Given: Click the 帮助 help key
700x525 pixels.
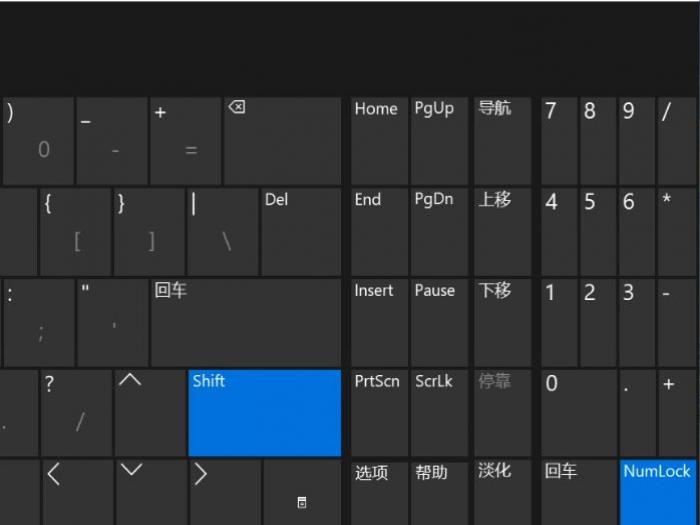Looking at the screenshot, I should (x=438, y=490).
